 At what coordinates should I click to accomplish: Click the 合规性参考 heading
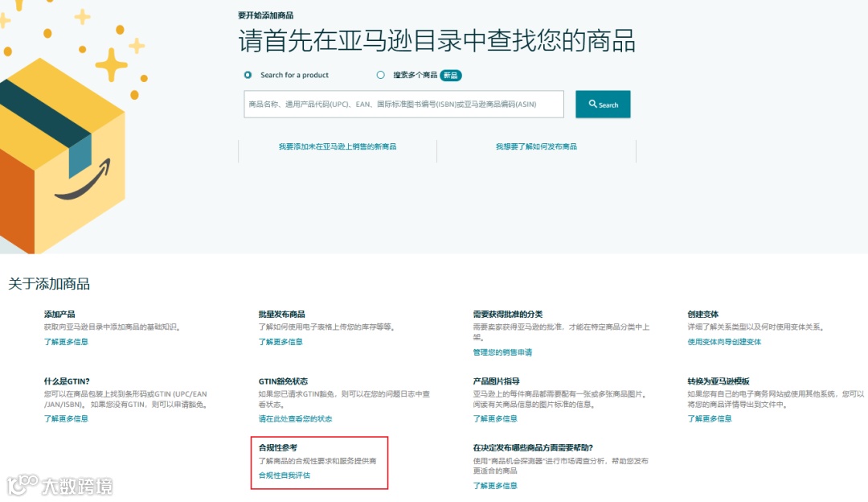point(278,448)
